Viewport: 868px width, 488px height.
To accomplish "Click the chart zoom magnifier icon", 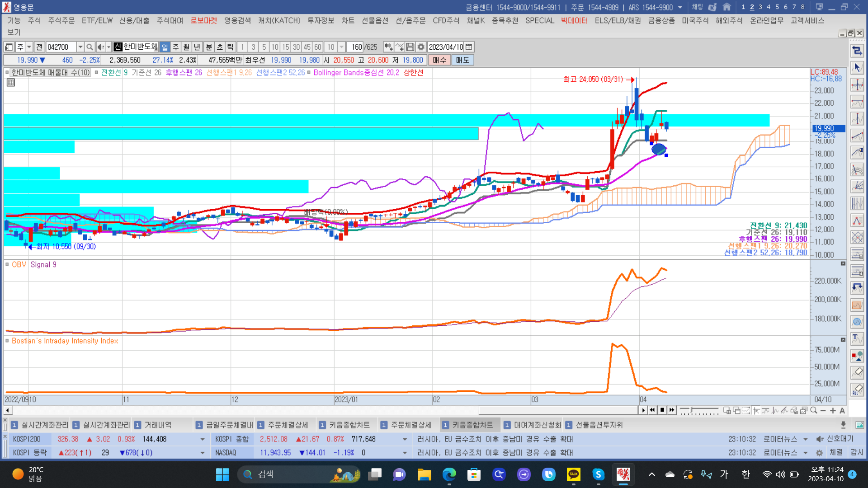I will point(814,410).
